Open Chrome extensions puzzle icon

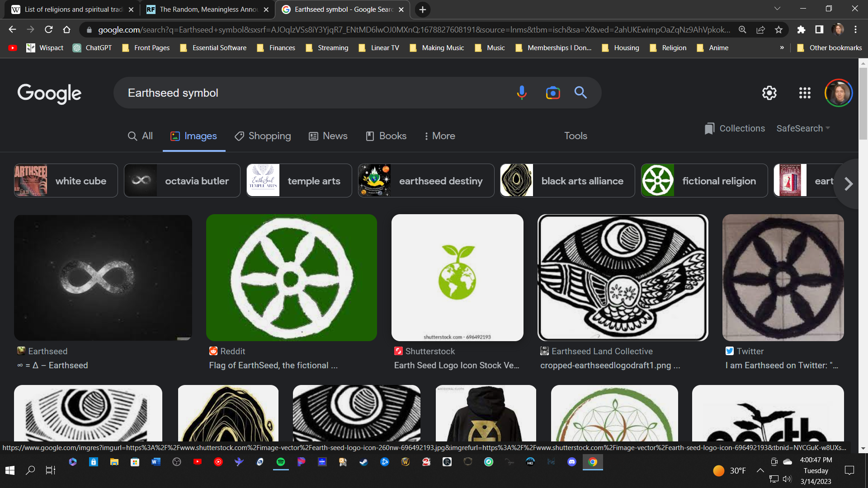[x=801, y=29]
